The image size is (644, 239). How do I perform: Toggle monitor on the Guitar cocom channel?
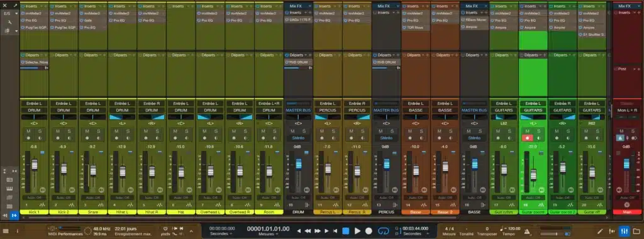538,138
